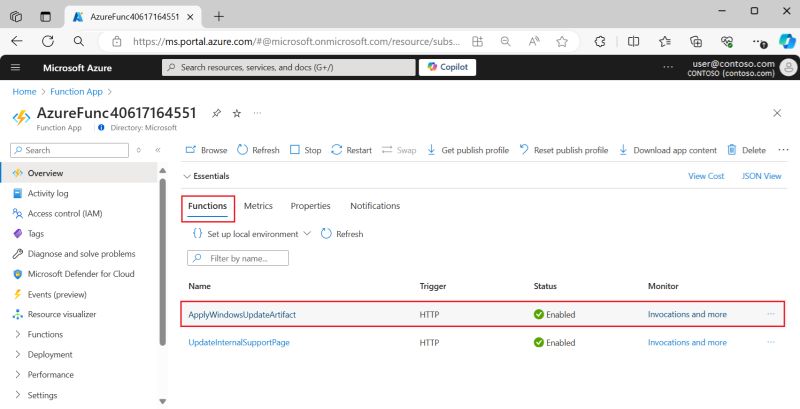Reload the page with browser refresh icon

(48, 41)
